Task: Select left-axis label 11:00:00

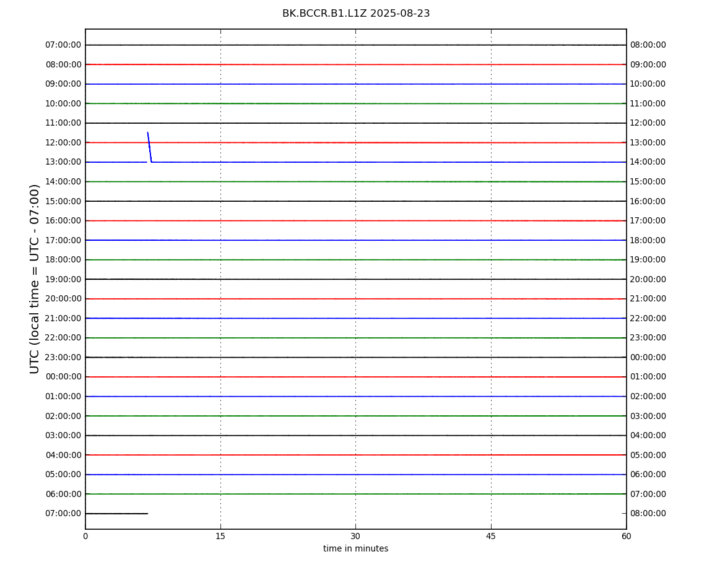Action: (63, 123)
